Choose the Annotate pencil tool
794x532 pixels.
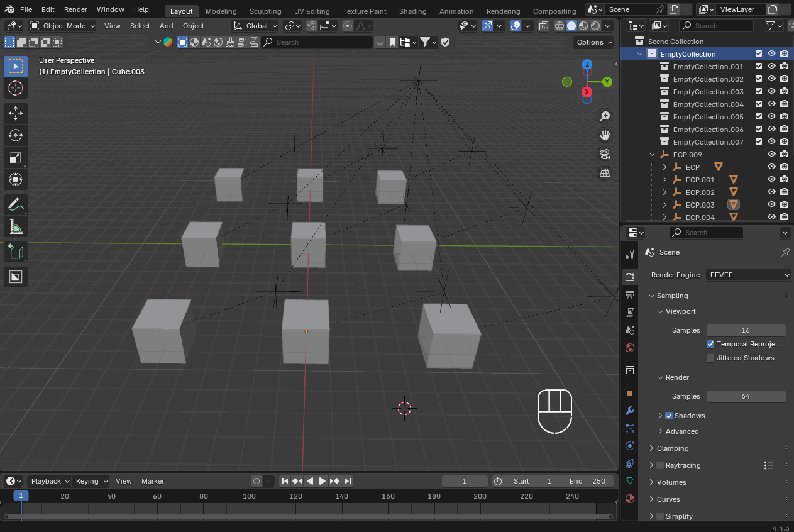(x=16, y=204)
